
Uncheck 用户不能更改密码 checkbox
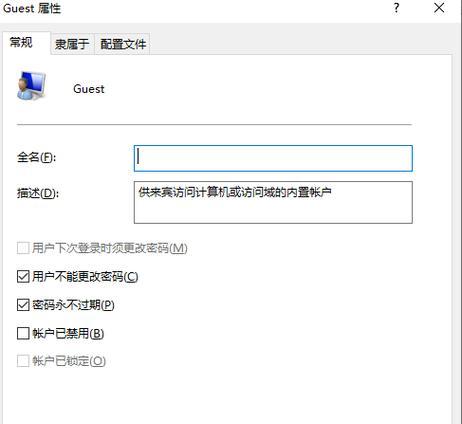[x=23, y=276]
